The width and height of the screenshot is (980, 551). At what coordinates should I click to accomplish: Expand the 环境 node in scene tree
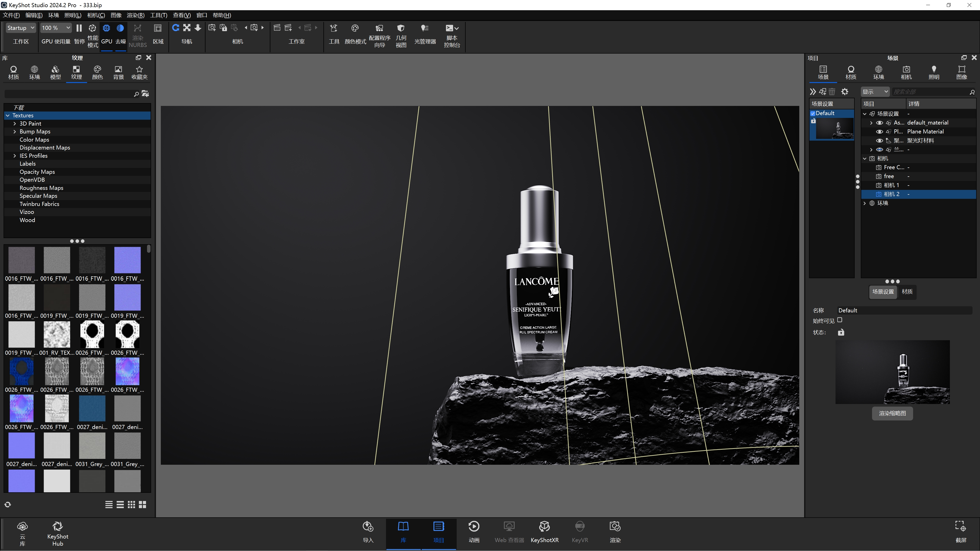[865, 203]
